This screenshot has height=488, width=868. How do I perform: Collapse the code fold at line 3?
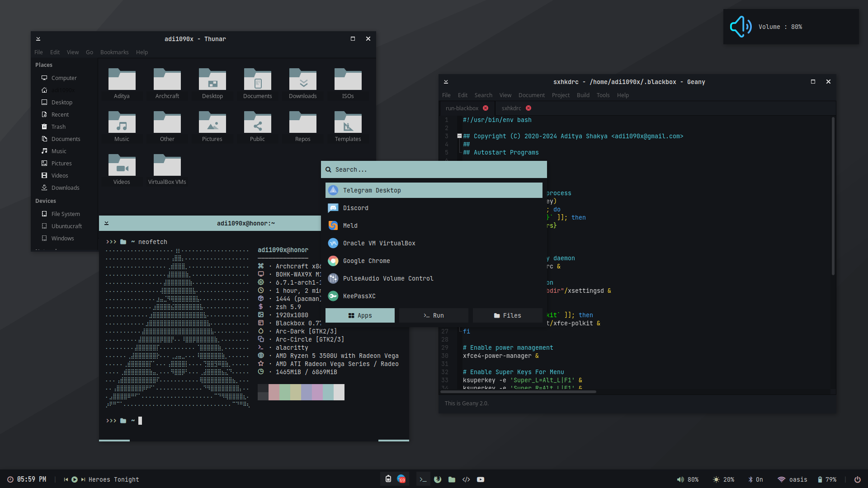tap(459, 136)
